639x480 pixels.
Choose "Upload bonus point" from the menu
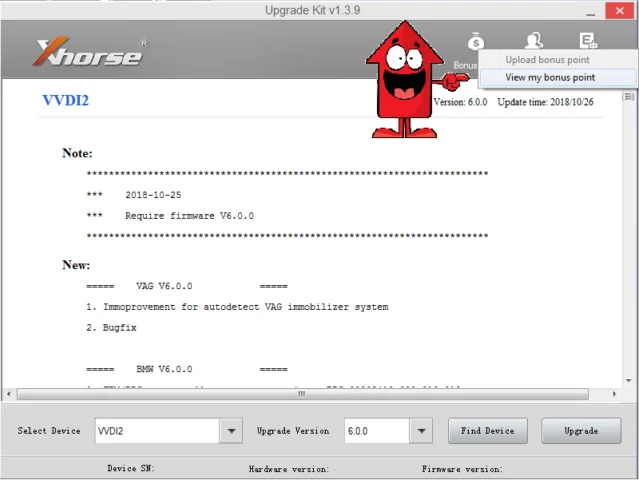coord(547,60)
